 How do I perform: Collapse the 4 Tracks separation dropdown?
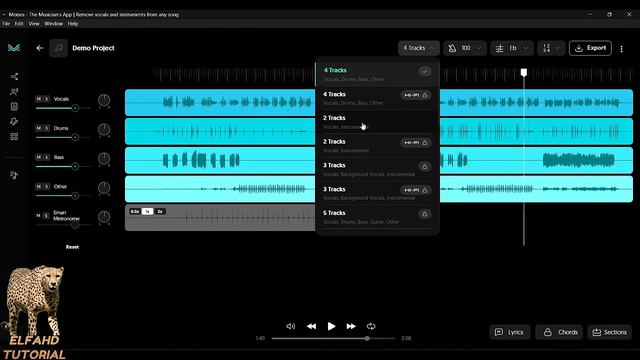(x=419, y=48)
